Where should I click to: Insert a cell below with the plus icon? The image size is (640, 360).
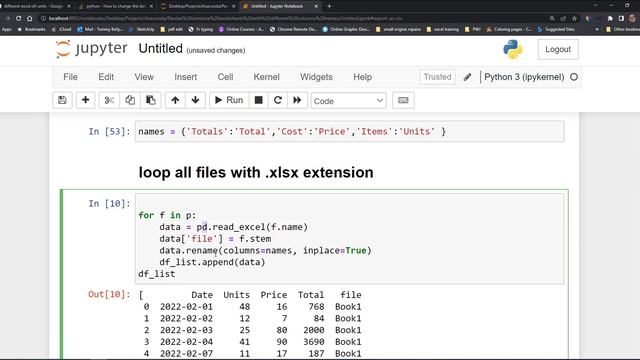85,100
